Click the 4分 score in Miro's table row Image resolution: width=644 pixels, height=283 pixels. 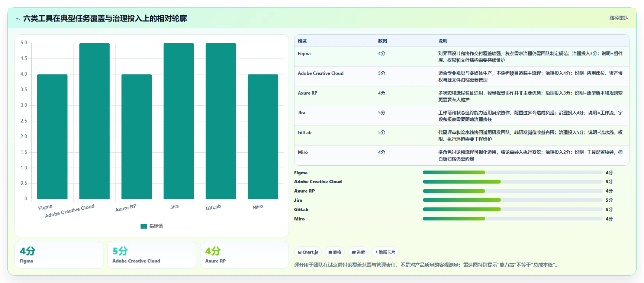pos(381,152)
